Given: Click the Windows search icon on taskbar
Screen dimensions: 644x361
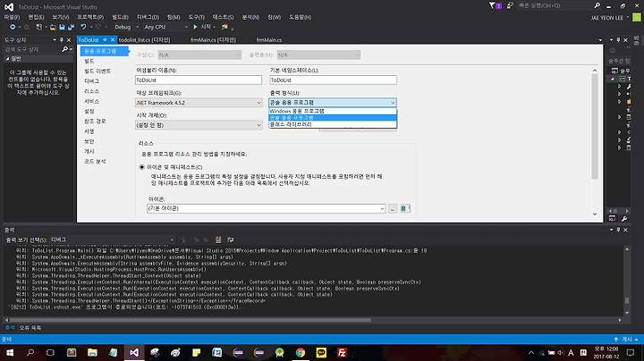Looking at the screenshot, I should (x=30, y=352).
